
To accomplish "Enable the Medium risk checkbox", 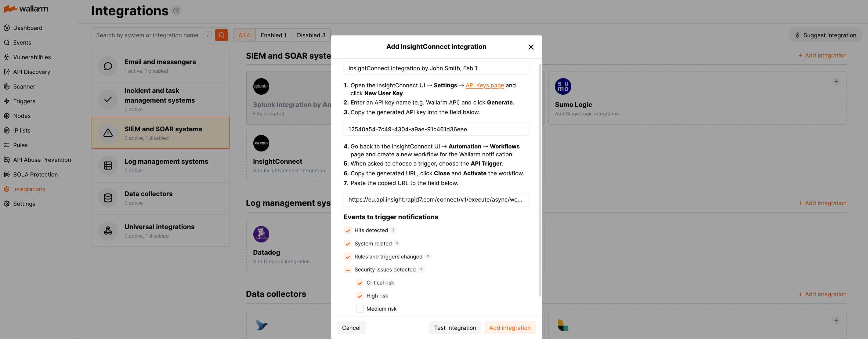I will [x=360, y=308].
